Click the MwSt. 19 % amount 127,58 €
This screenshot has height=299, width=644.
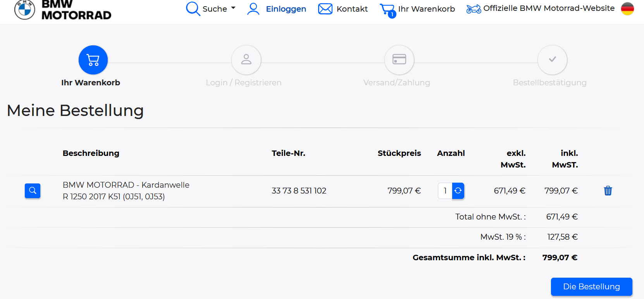pos(562,237)
